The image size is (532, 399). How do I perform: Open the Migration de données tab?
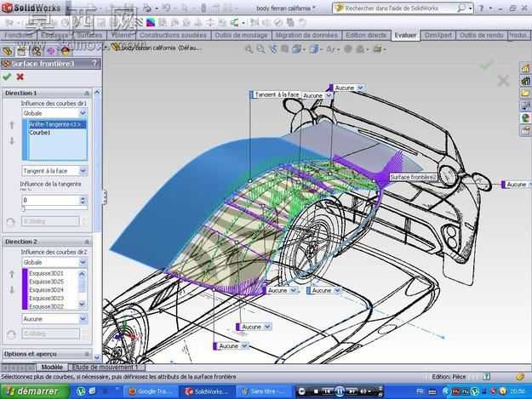(306, 35)
